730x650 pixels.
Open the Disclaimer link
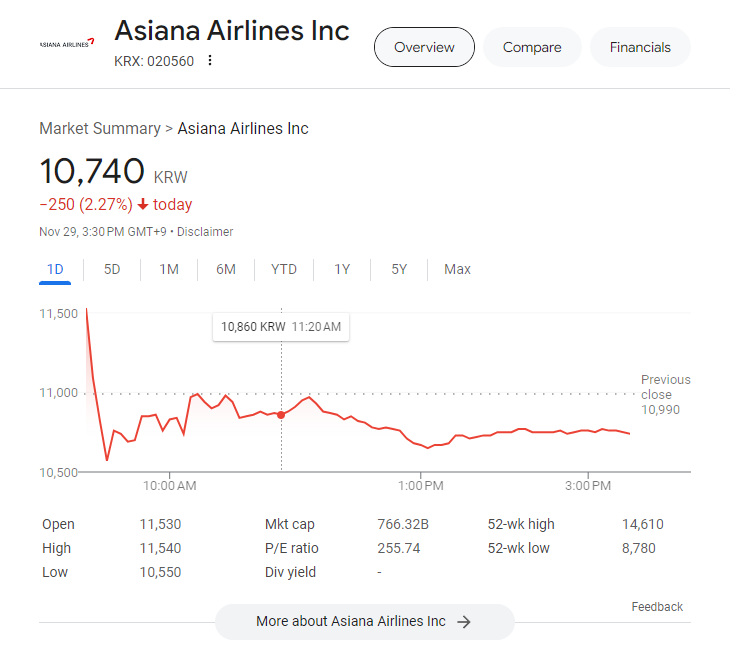pyautogui.click(x=205, y=232)
